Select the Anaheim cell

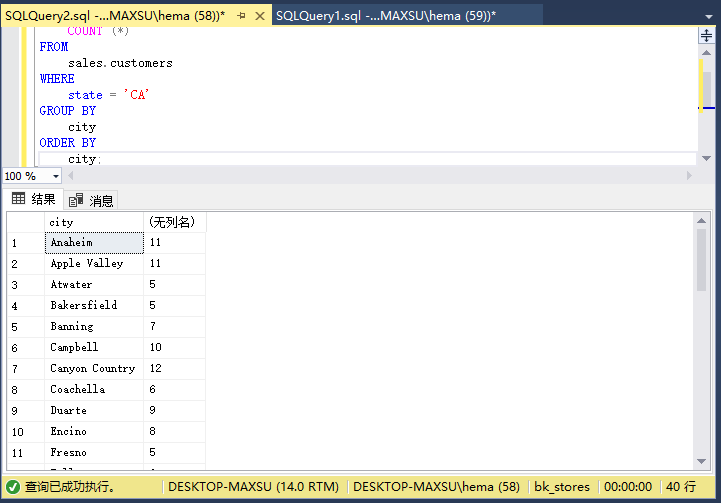94,242
